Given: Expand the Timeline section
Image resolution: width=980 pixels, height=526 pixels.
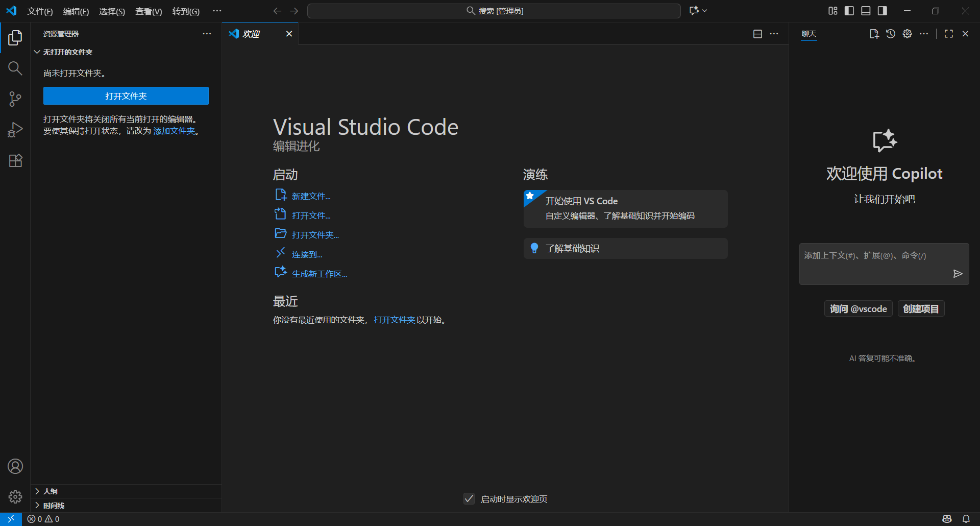Looking at the screenshot, I should [126, 506].
